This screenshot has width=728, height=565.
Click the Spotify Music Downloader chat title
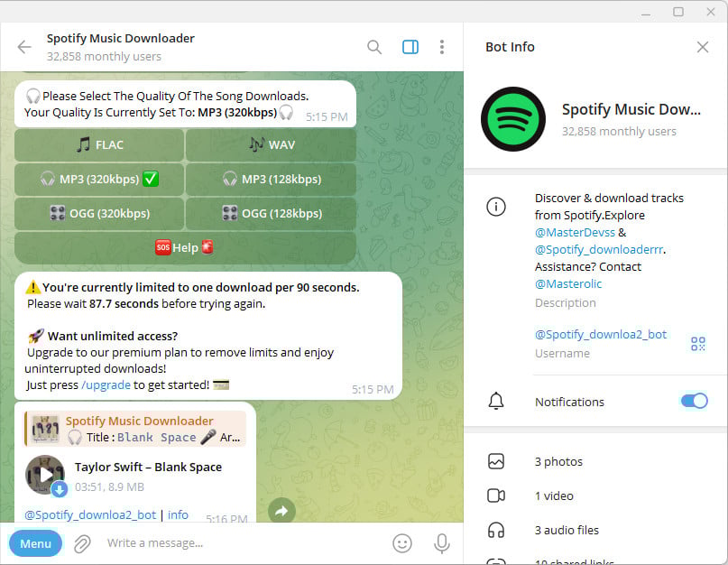120,38
